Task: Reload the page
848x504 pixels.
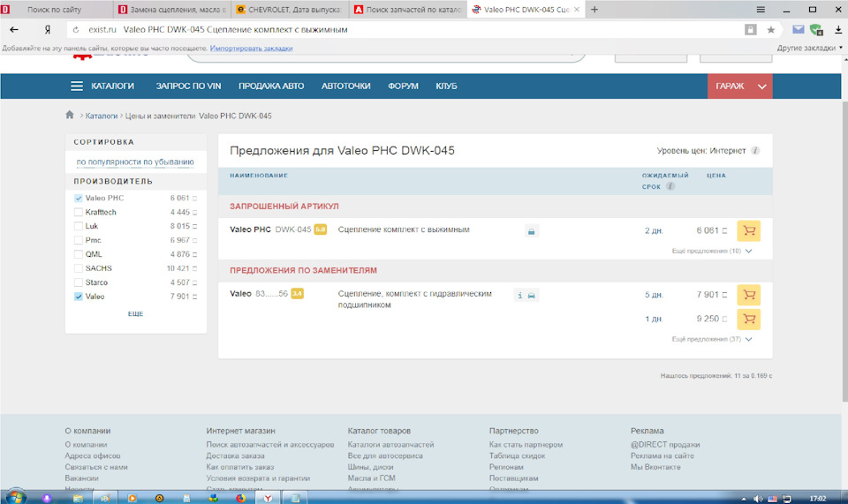Action: point(76,30)
